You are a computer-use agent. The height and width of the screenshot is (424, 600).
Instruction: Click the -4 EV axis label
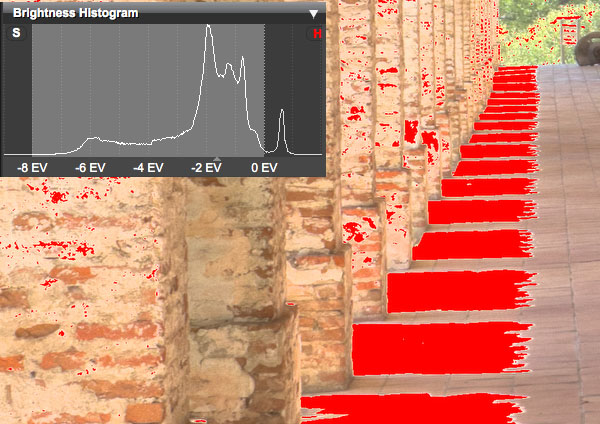pos(148,168)
